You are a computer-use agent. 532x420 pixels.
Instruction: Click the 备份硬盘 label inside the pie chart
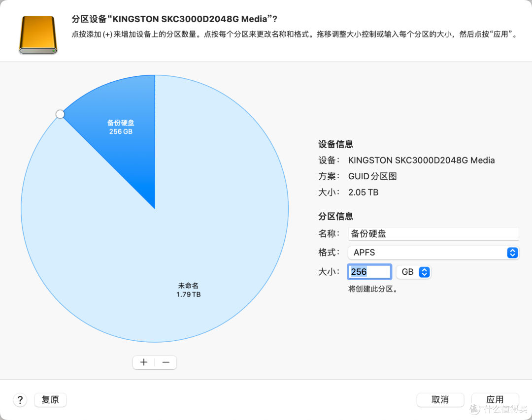(121, 123)
